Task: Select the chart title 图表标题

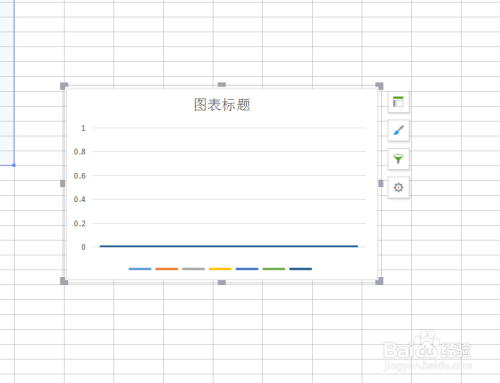Action: coord(222,105)
